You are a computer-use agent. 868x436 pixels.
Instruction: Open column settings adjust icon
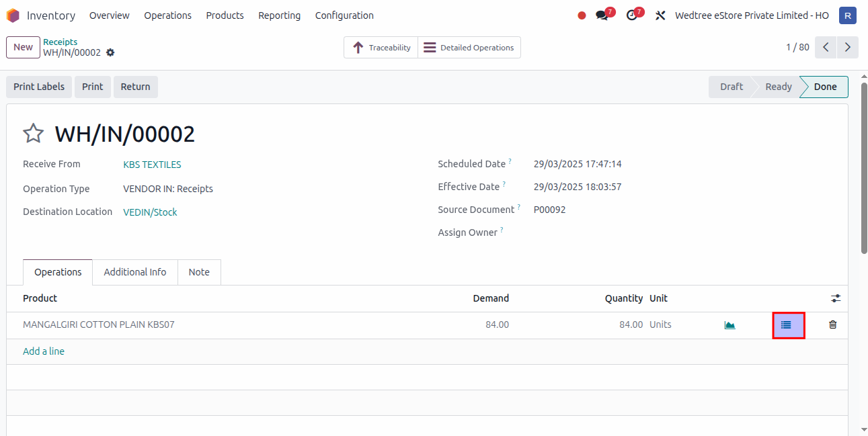[x=836, y=298]
